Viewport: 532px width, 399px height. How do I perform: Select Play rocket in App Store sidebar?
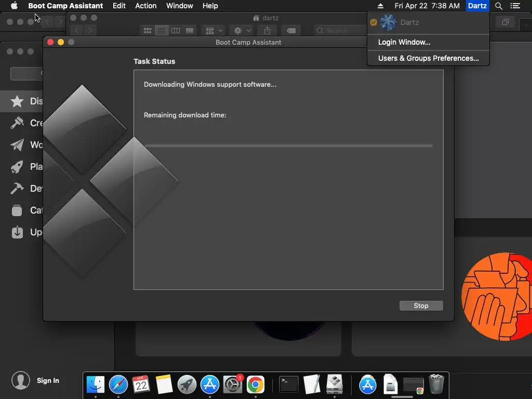17,167
